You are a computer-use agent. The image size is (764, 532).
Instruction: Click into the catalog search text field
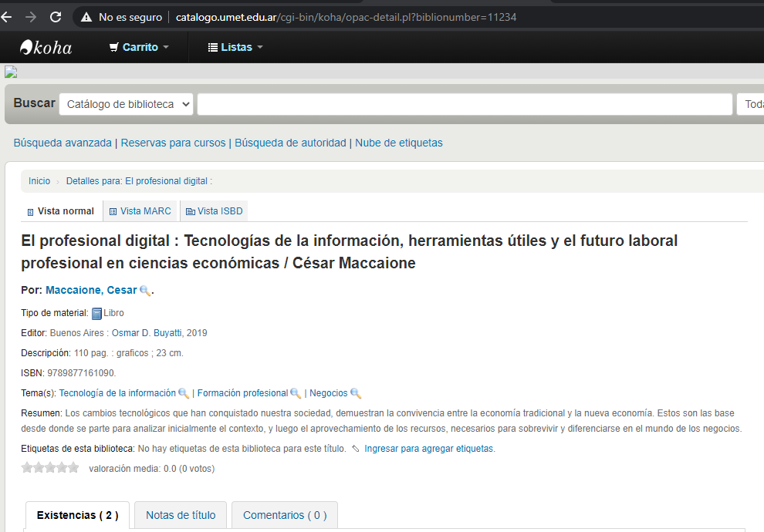tap(464, 104)
